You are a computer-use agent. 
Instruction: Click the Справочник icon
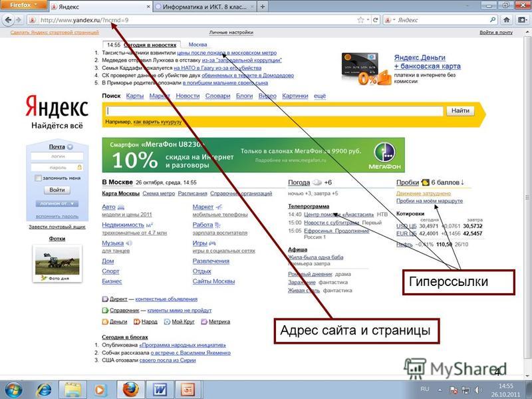pyautogui.click(x=105, y=311)
